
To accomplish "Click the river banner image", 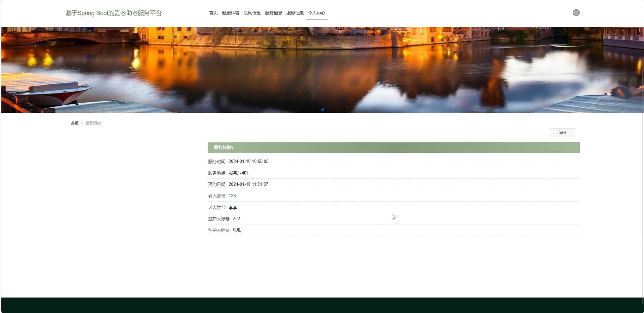I will click(x=323, y=70).
